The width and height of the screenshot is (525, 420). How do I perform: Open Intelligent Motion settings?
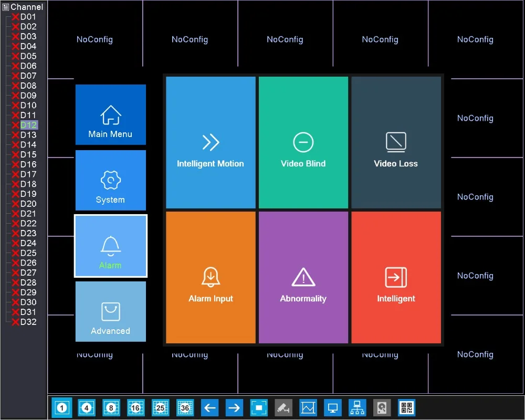click(x=211, y=142)
